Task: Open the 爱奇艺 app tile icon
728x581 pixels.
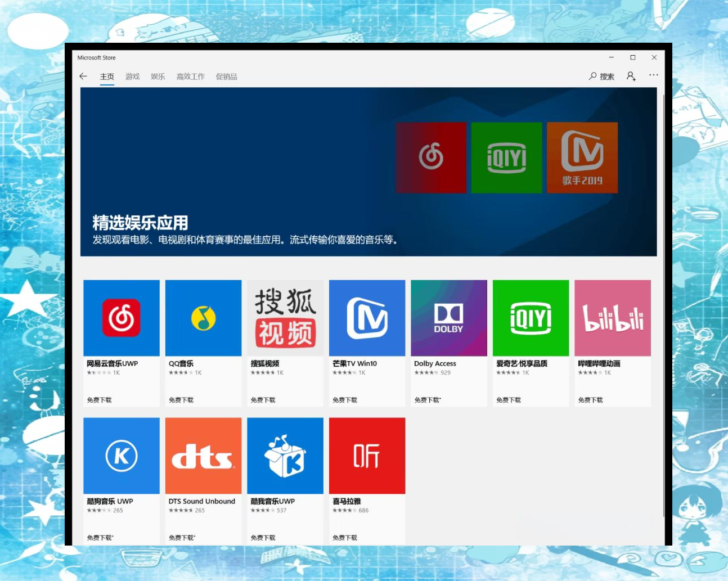Action: point(531,318)
